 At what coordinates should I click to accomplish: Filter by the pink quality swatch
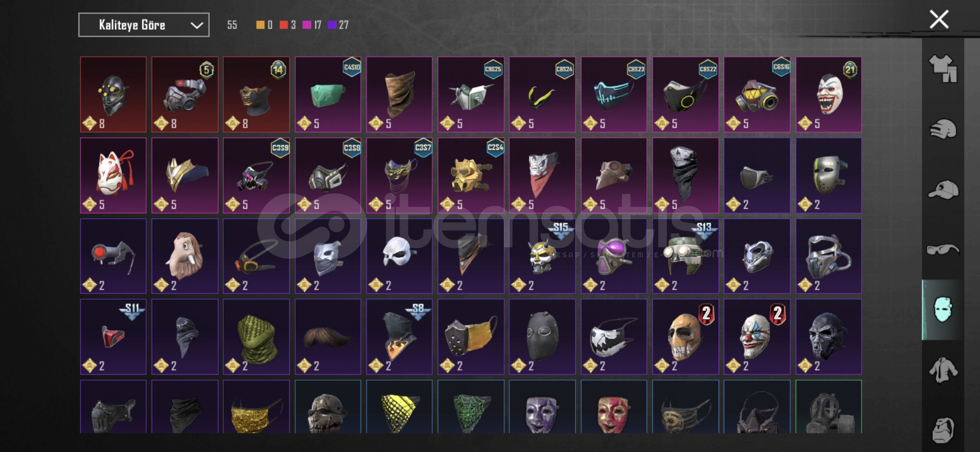pyautogui.click(x=307, y=25)
